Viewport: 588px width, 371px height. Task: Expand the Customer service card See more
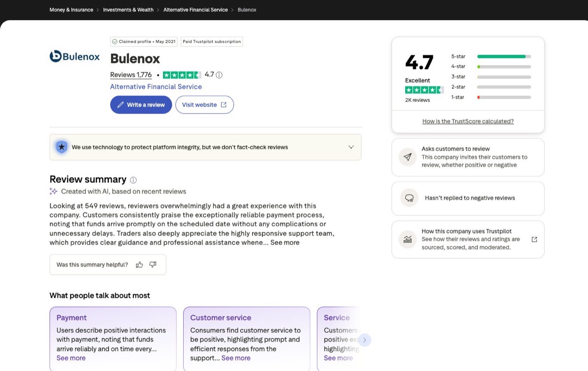tap(236, 358)
